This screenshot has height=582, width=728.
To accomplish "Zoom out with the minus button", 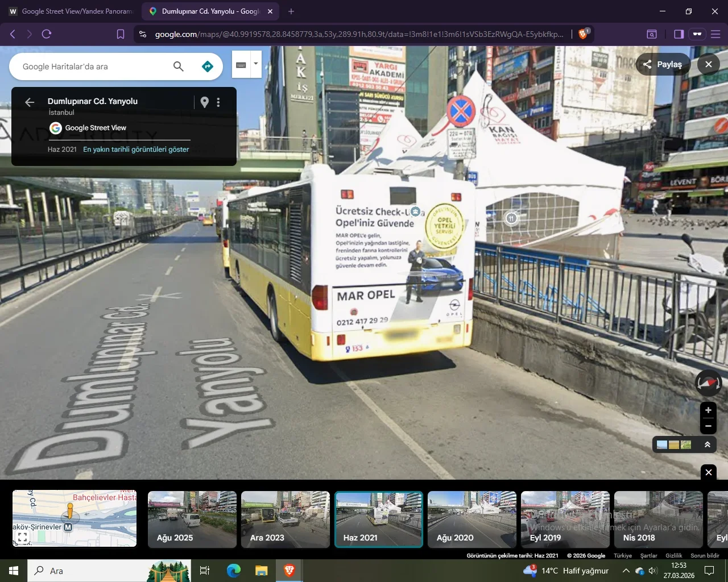I will coord(708,425).
